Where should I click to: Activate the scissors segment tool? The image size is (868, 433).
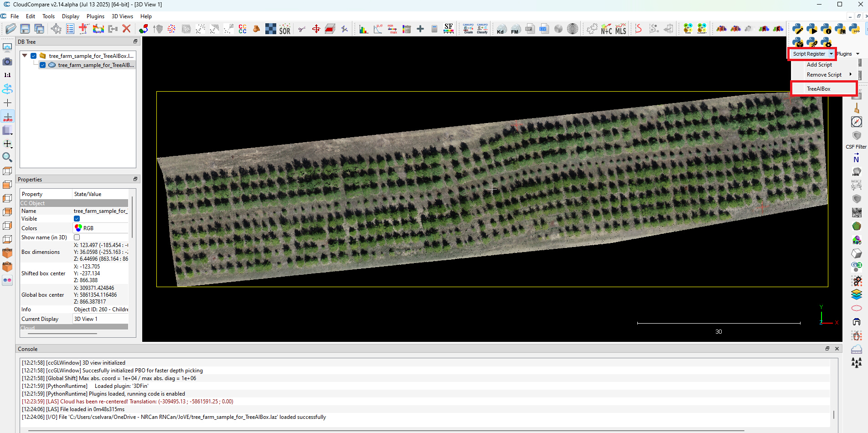click(302, 29)
